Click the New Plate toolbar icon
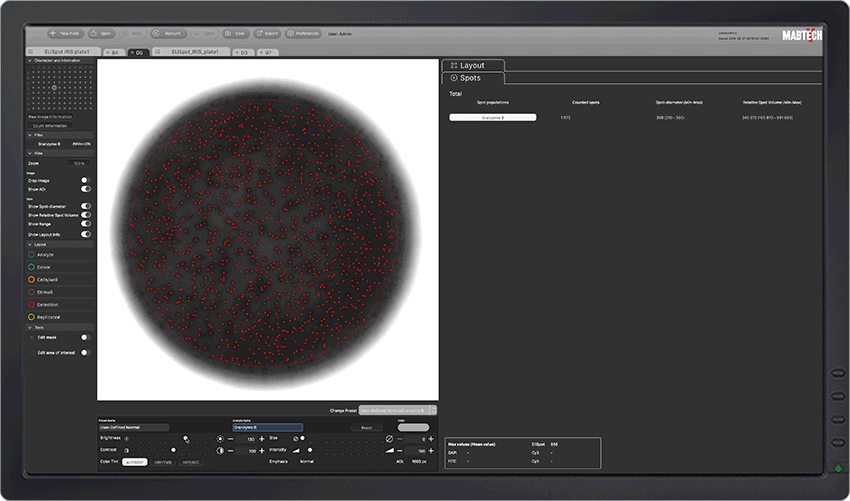The height and width of the screenshot is (501, 850). [53, 33]
